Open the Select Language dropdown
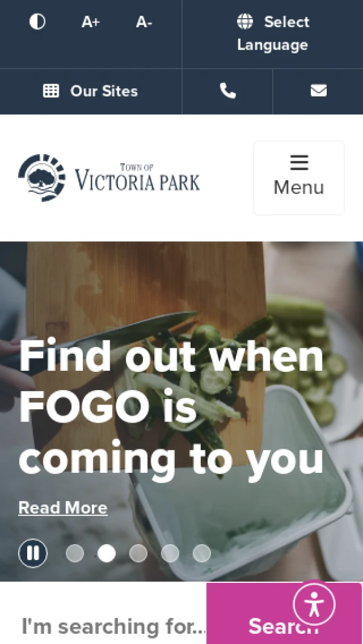 pyautogui.click(x=273, y=33)
